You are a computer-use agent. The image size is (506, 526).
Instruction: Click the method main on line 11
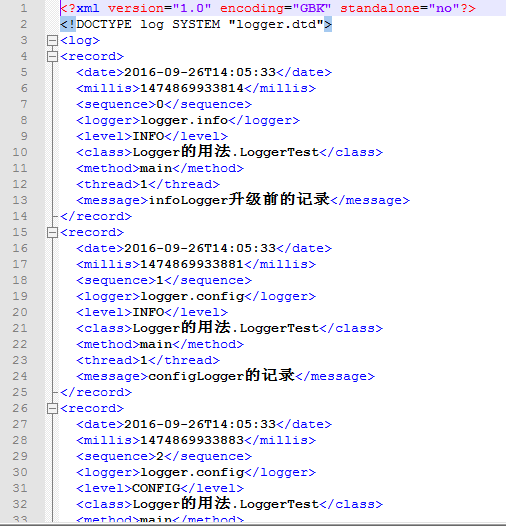coord(156,168)
